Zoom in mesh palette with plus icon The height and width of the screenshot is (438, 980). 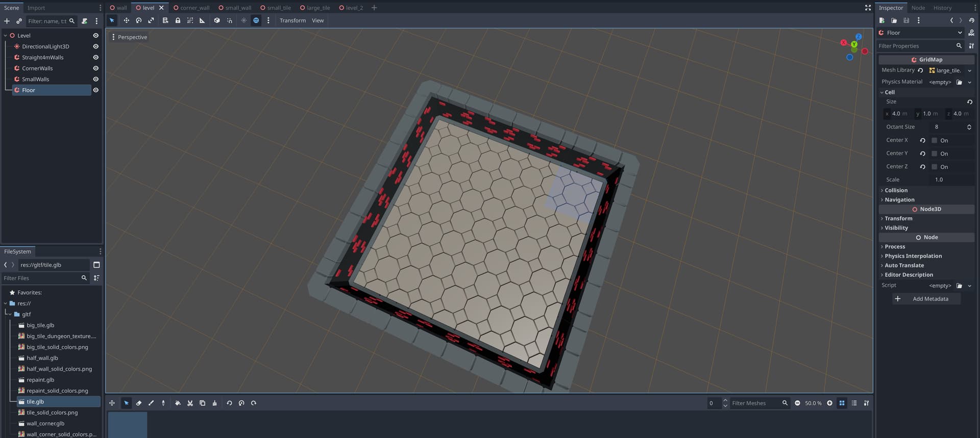(x=829, y=403)
